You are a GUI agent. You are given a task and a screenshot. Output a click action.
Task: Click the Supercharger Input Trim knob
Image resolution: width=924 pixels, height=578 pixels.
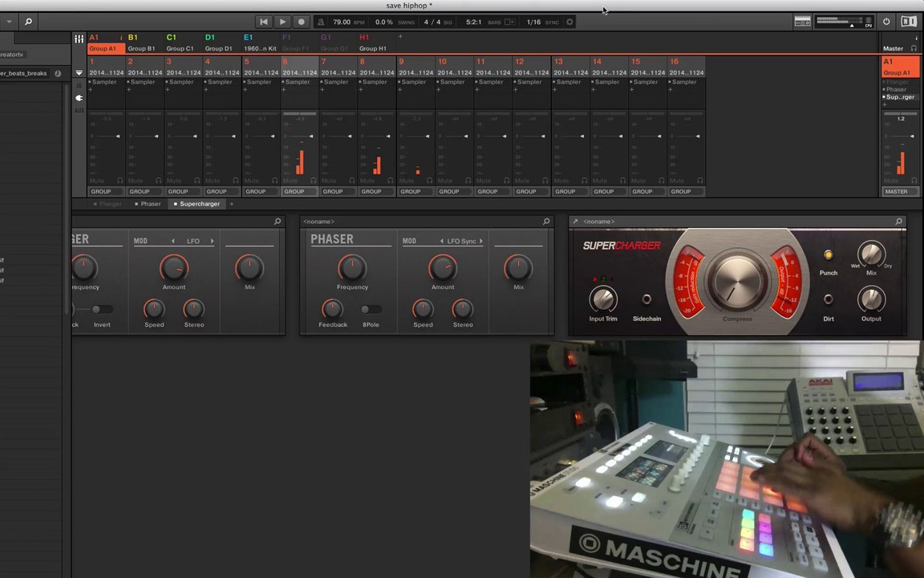pyautogui.click(x=603, y=299)
